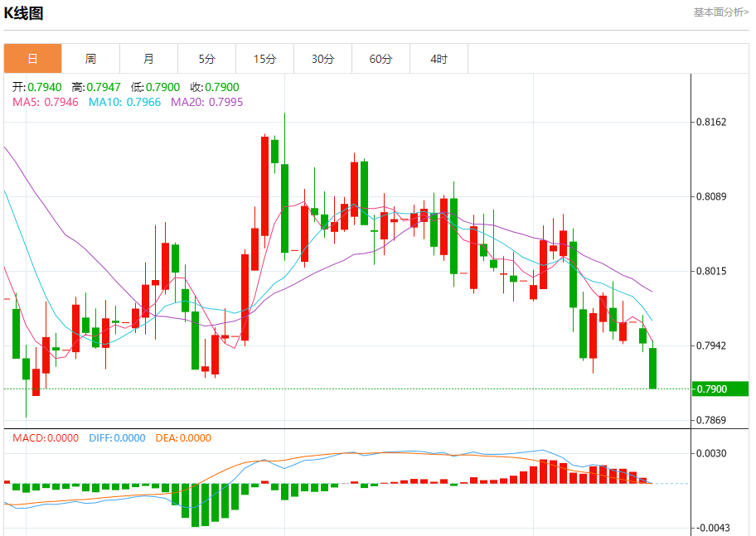The height and width of the screenshot is (536, 756).
Task: Click the 0.8015 price axis label
Action: [711, 271]
